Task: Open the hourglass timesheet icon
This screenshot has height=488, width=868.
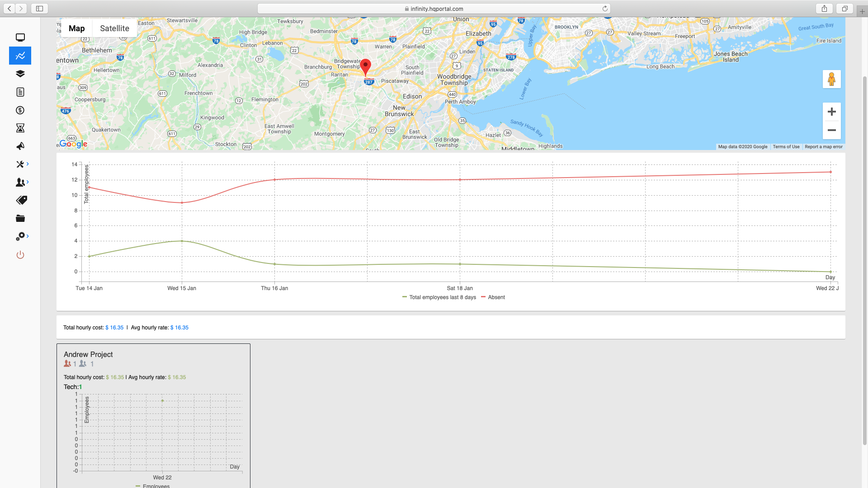Action: tap(20, 128)
